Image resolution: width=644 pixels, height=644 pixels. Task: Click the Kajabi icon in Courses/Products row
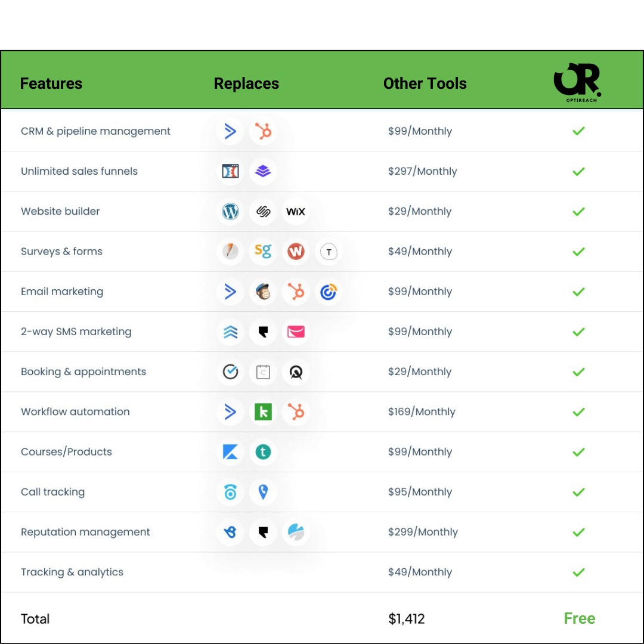[x=230, y=452]
